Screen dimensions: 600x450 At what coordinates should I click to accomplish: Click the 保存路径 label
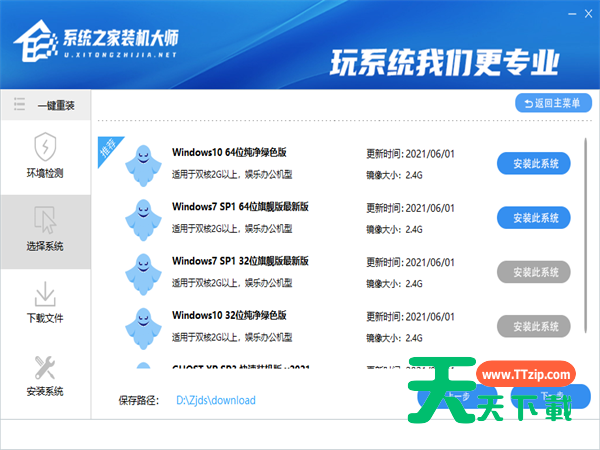click(x=139, y=401)
